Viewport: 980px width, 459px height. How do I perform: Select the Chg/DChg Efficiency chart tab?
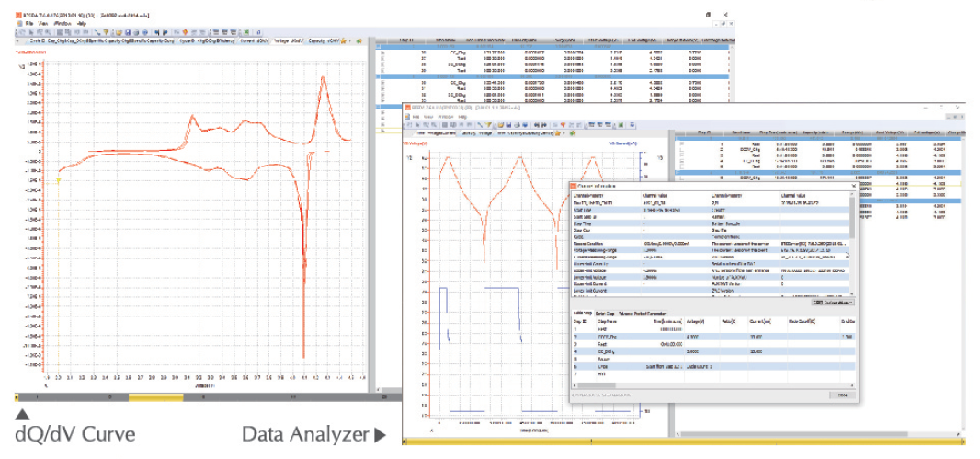tap(207, 41)
